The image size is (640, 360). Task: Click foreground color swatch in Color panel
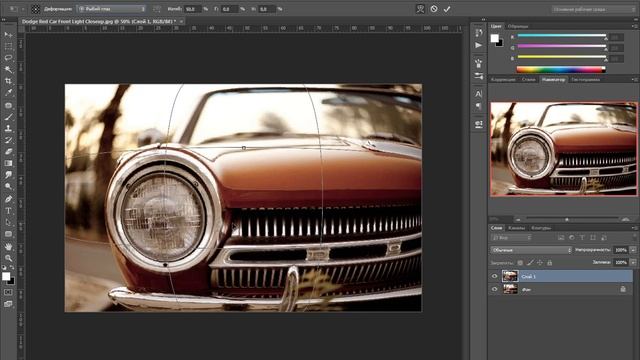(495, 38)
